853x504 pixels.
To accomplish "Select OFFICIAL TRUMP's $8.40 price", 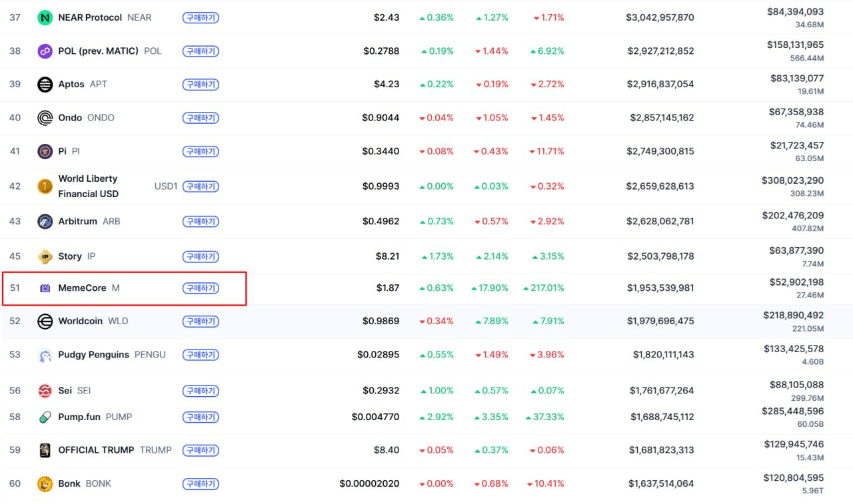I will 387,450.
